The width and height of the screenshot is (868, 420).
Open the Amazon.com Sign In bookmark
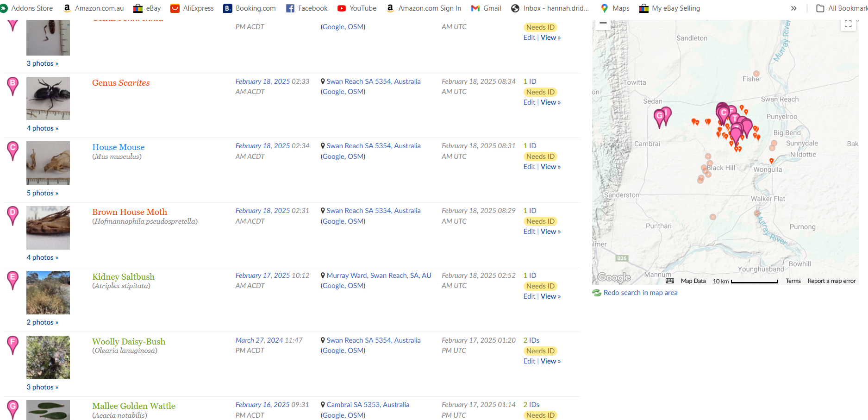tap(424, 8)
